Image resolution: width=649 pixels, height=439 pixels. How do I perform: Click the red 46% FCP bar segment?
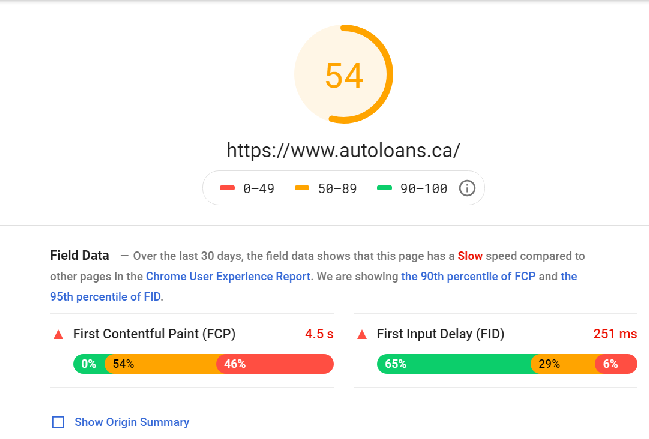pos(275,364)
